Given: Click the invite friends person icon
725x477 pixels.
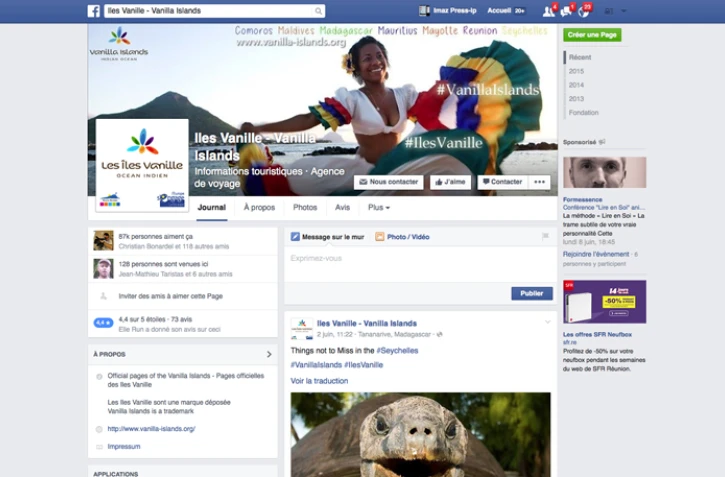Looking at the screenshot, I should 104,296.
